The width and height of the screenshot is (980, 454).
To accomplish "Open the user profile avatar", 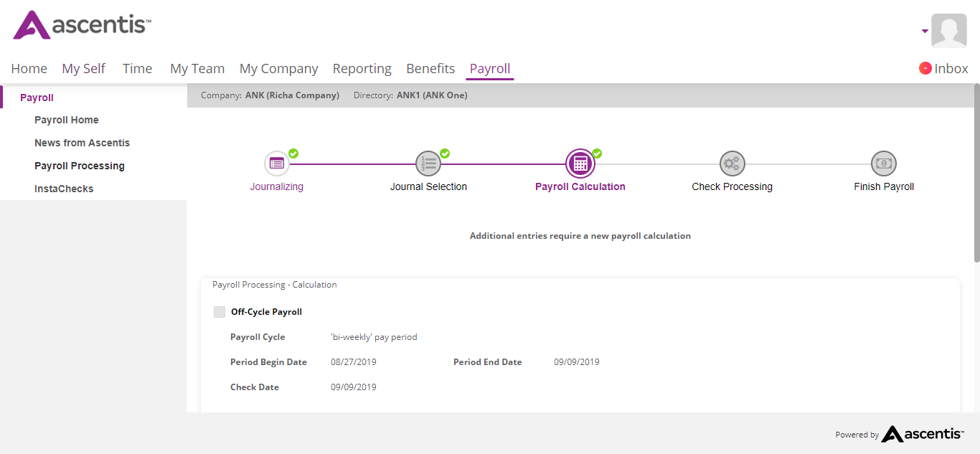I will pos(948,31).
